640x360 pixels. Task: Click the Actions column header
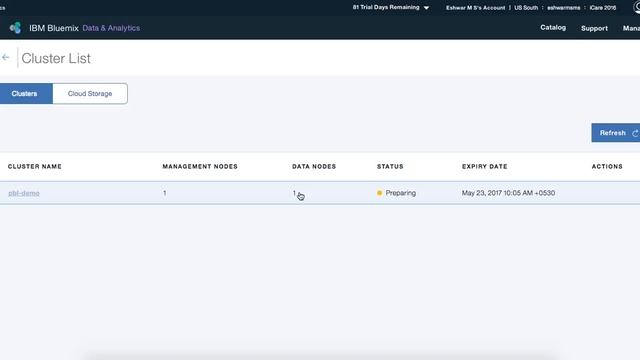tap(607, 167)
